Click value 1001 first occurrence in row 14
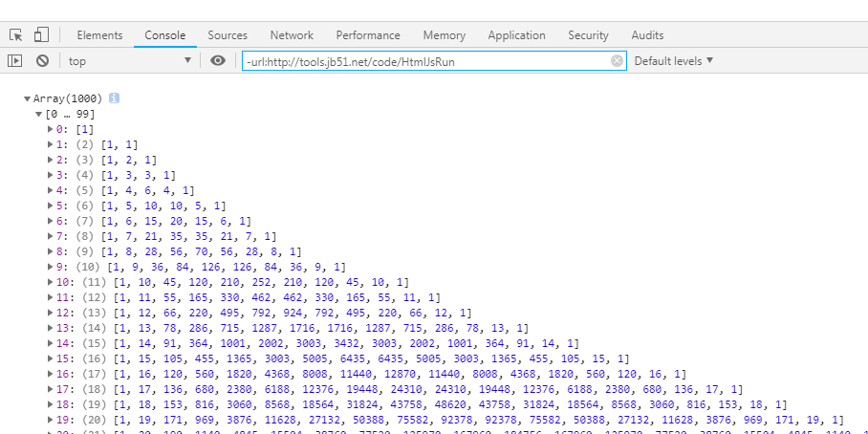Screen dimensions: 868x434 [x=232, y=343]
